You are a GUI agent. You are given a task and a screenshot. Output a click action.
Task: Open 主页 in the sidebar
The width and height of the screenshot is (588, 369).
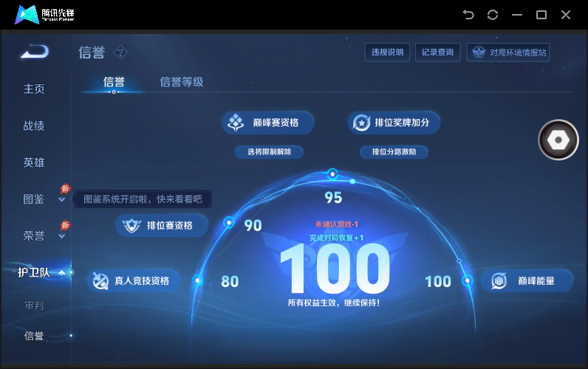click(34, 89)
